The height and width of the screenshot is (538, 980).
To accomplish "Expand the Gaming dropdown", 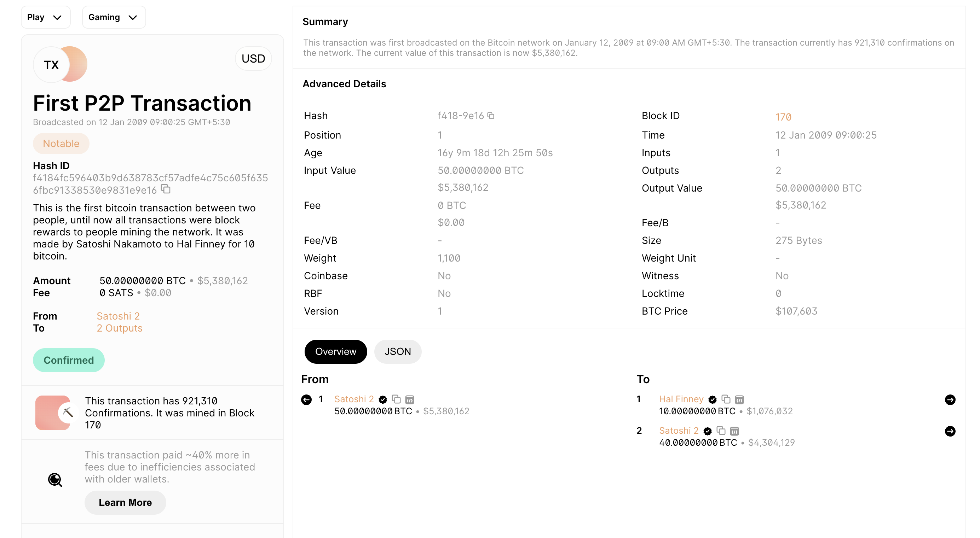I will [113, 17].
